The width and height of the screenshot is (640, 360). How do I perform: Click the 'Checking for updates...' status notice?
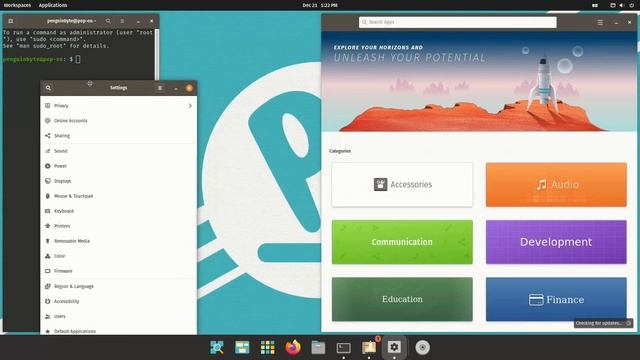point(603,323)
